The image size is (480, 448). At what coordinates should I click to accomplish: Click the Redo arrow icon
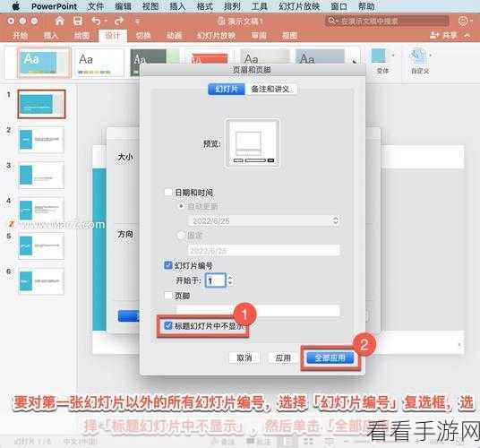point(119,21)
